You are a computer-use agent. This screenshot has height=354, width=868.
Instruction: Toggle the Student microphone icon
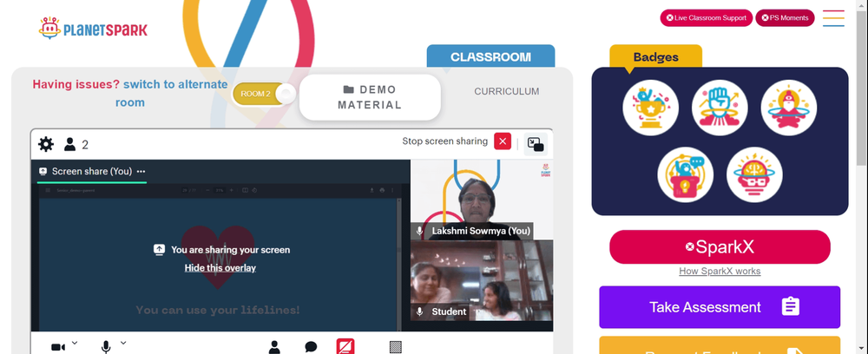coord(420,311)
